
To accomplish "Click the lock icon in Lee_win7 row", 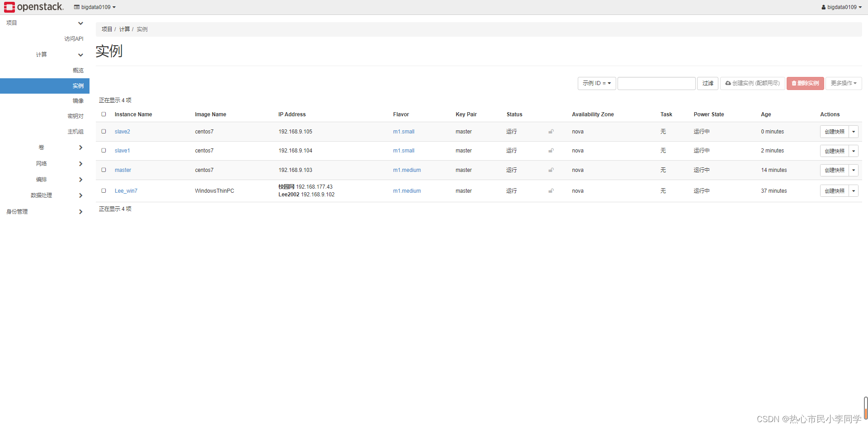I will [551, 191].
